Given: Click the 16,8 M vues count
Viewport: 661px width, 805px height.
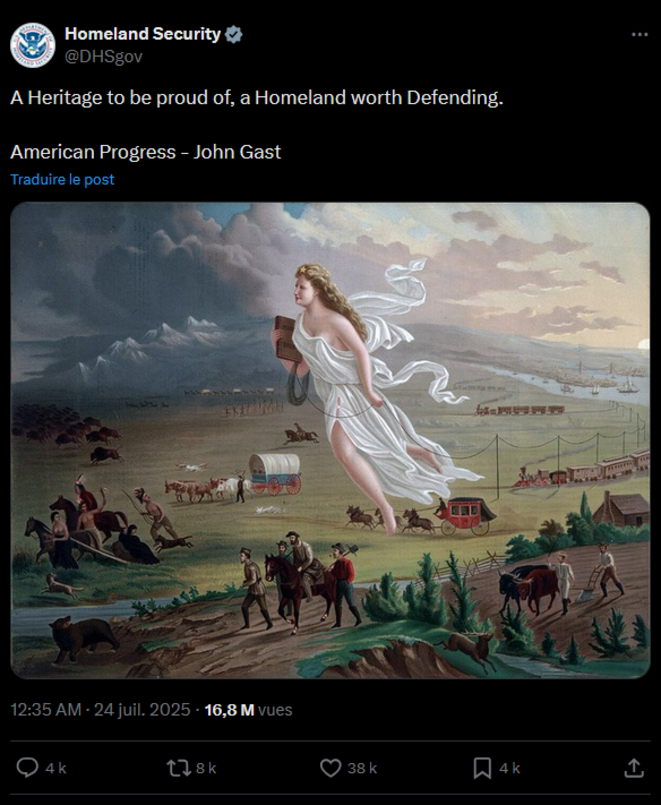Looking at the screenshot, I should (248, 710).
